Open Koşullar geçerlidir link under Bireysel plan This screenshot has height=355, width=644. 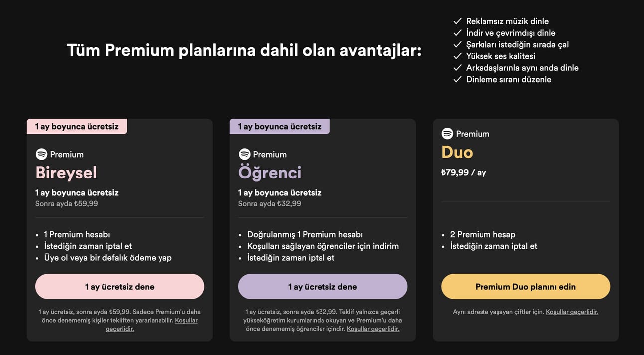tap(152, 325)
